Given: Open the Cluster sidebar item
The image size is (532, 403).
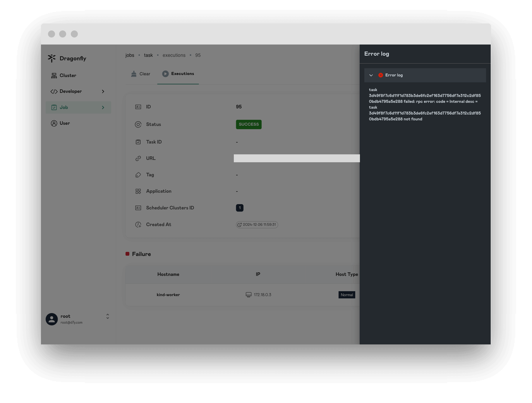Looking at the screenshot, I should pyautogui.click(x=78, y=76).
